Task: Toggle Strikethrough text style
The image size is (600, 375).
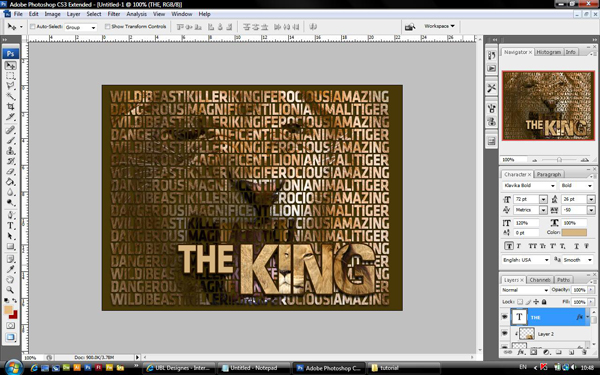Action: click(586, 246)
